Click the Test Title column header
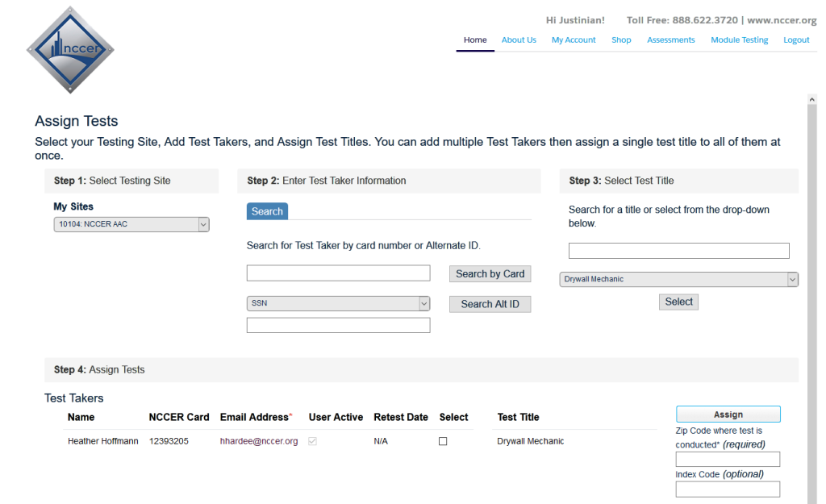 point(519,417)
